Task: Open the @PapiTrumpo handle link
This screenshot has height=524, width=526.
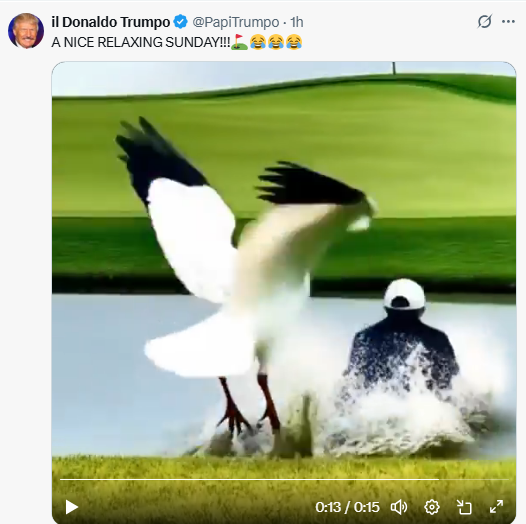Action: pos(235,22)
